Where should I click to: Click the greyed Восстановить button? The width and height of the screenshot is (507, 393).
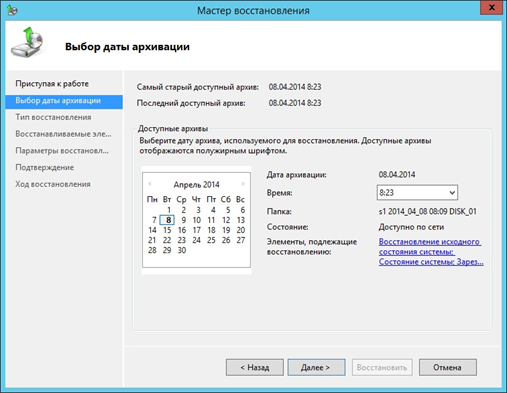click(382, 367)
